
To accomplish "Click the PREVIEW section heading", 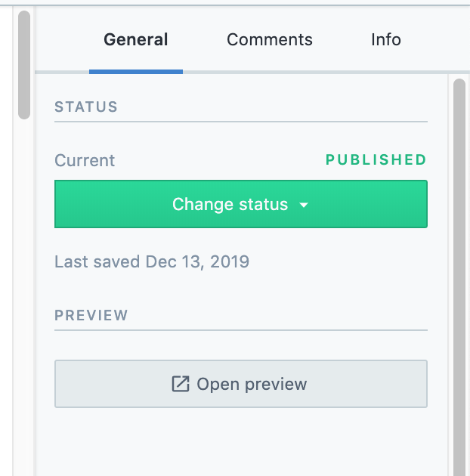I will coord(91,315).
